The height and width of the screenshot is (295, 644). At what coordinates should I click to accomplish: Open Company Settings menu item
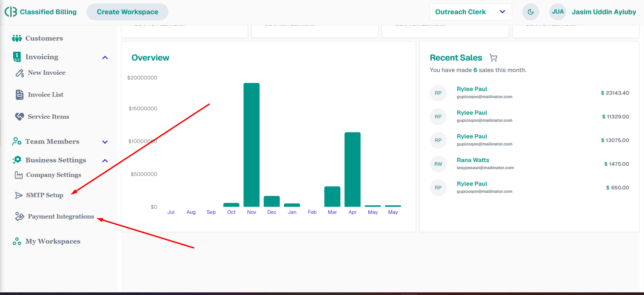53,175
